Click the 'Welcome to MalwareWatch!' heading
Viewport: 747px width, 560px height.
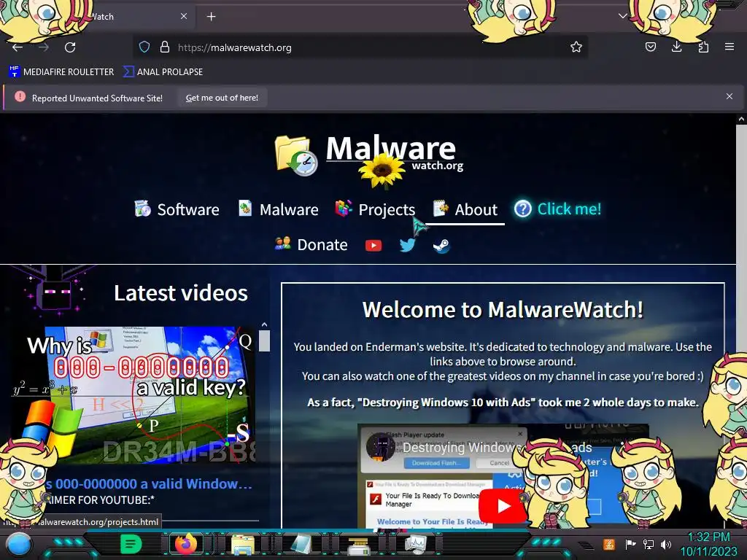(x=503, y=309)
